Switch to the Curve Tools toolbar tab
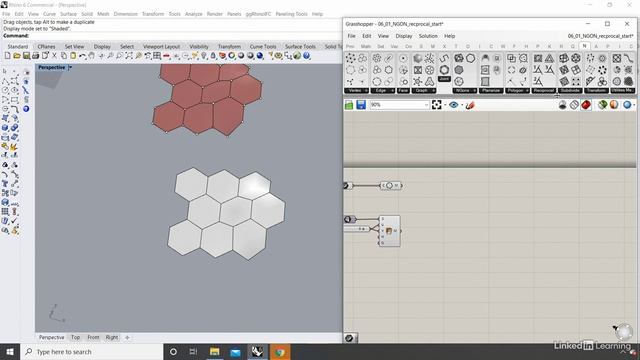This screenshot has height=360, width=640. click(x=262, y=47)
